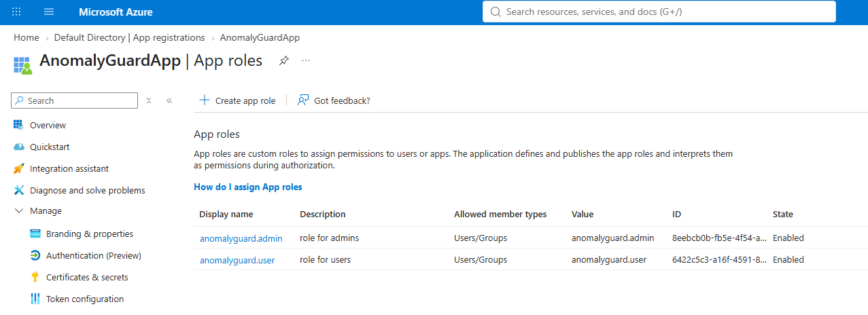Open the Azure app launcher grid icon
The width and height of the screenshot is (868, 315).
coord(17,12)
